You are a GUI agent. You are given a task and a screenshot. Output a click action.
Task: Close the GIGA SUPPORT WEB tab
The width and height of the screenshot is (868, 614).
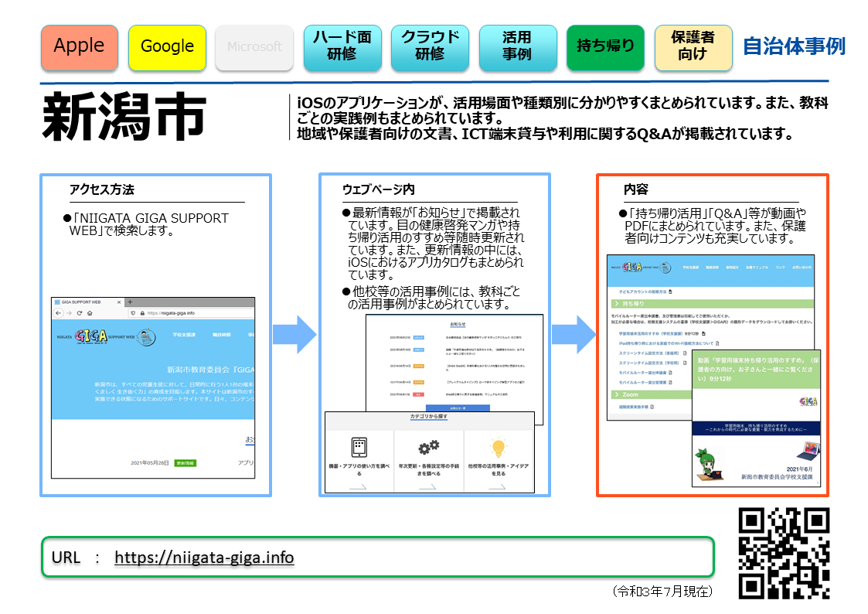coord(118,302)
